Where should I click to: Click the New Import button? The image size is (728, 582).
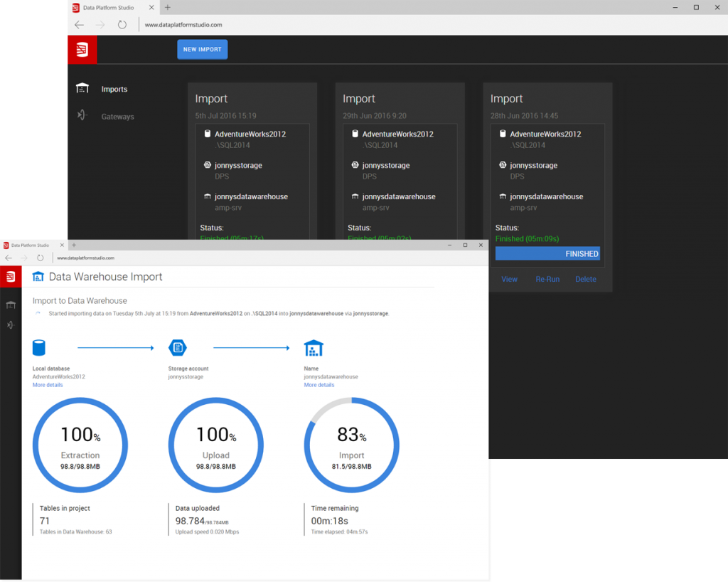202,50
